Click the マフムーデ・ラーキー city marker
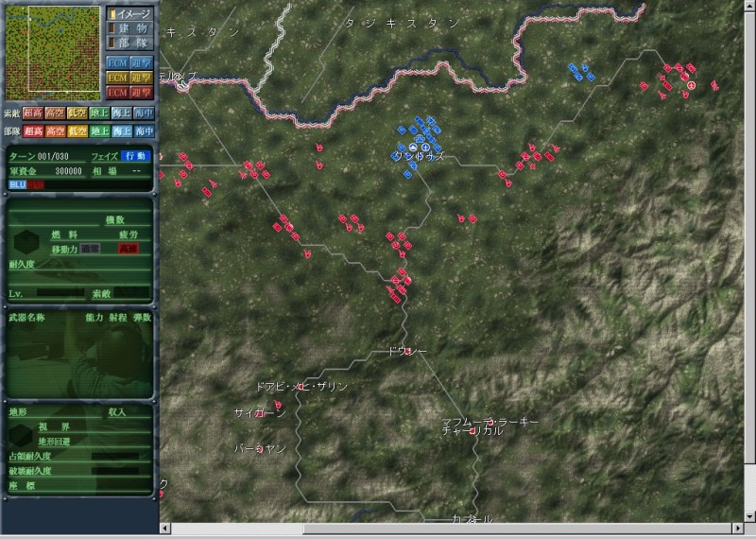 [x=490, y=423]
